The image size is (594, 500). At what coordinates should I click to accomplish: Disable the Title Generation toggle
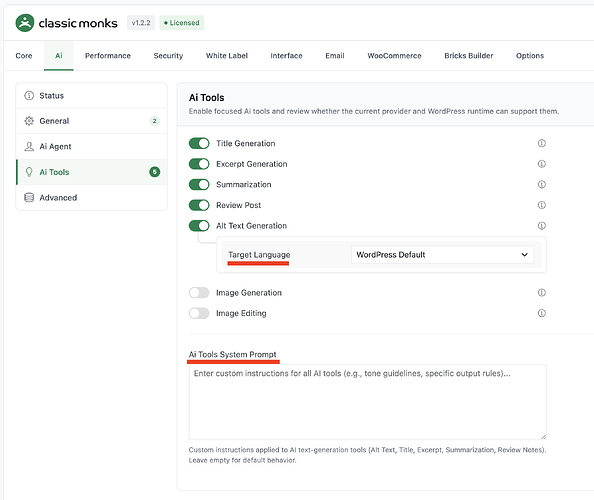pyautogui.click(x=199, y=143)
